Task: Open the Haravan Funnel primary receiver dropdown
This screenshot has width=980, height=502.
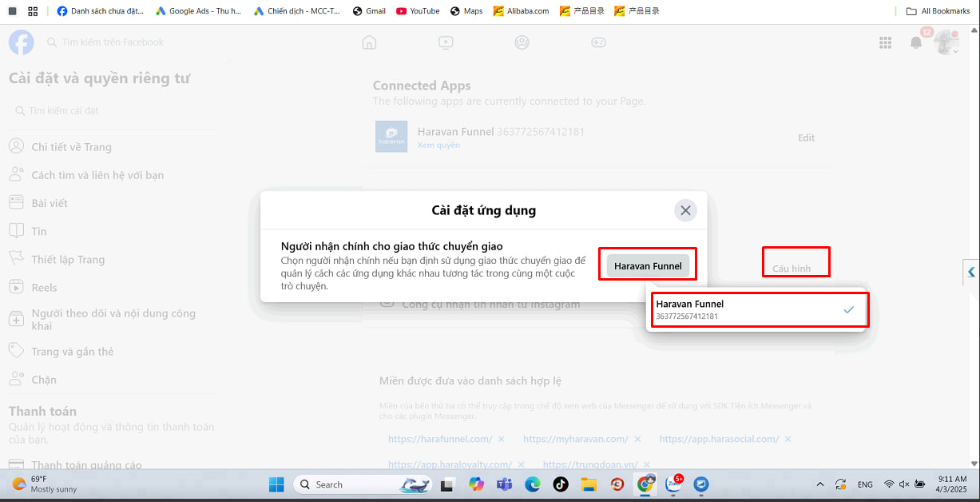Action: pos(648,265)
